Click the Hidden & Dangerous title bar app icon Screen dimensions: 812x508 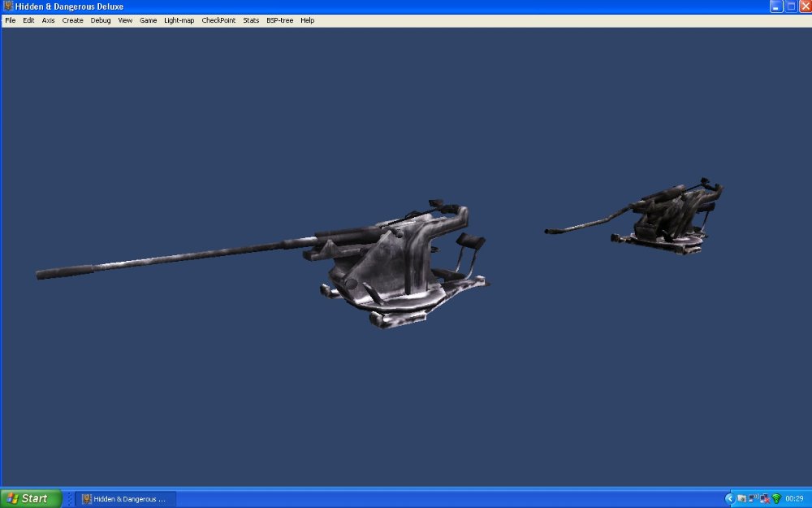(x=8, y=7)
